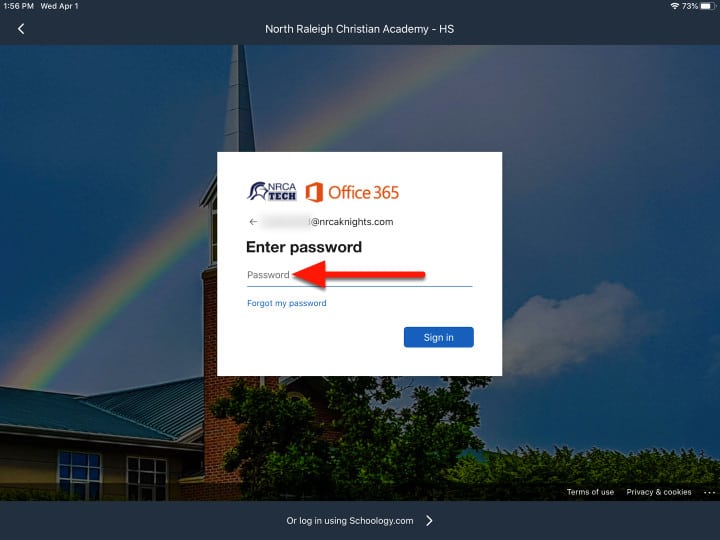Open Forgot my password link

(287, 303)
